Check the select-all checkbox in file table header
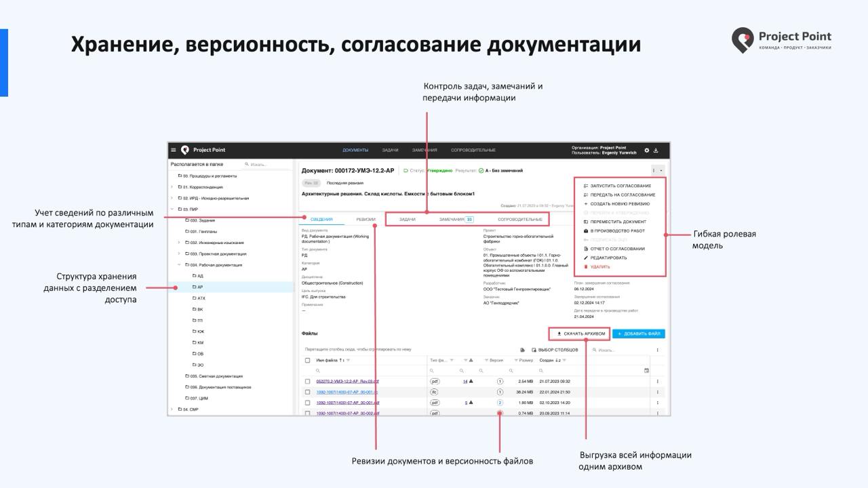 307,361
